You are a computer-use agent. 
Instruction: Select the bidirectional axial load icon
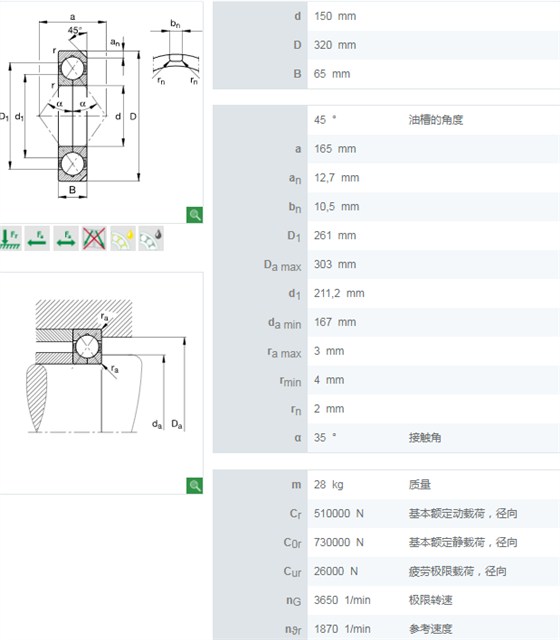66,238
